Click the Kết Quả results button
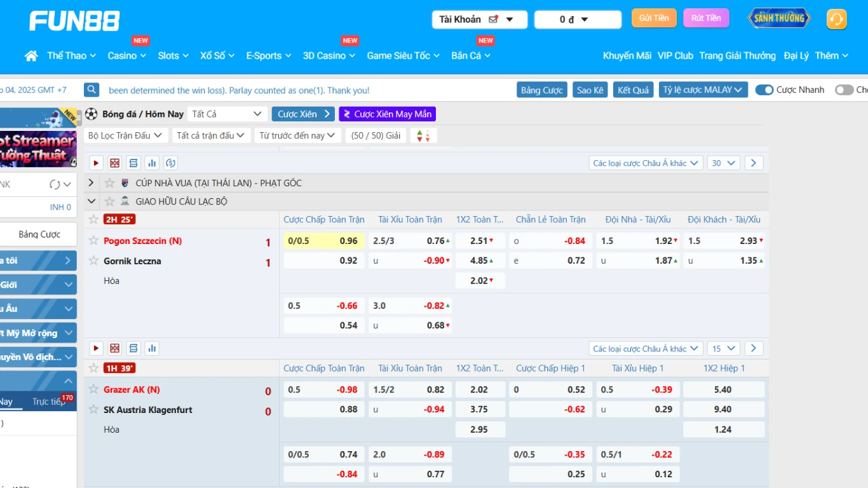 [633, 90]
